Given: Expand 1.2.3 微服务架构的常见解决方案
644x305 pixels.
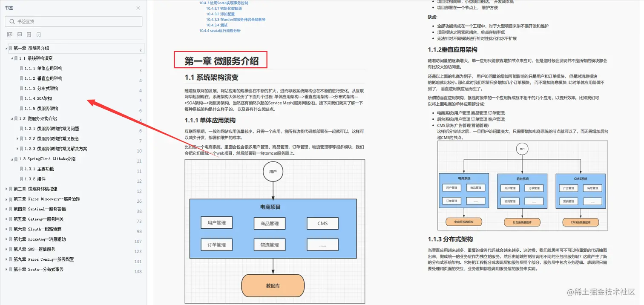Looking at the screenshot, I should pos(17,149).
